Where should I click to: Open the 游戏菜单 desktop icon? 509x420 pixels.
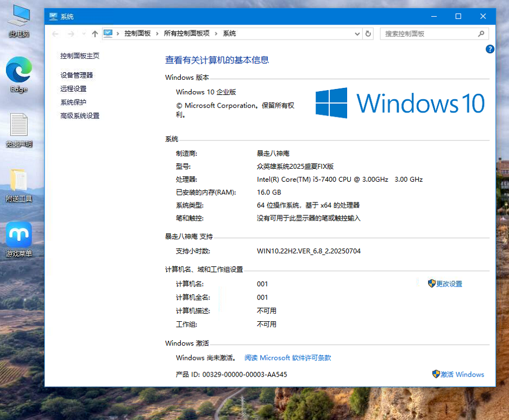click(x=19, y=239)
